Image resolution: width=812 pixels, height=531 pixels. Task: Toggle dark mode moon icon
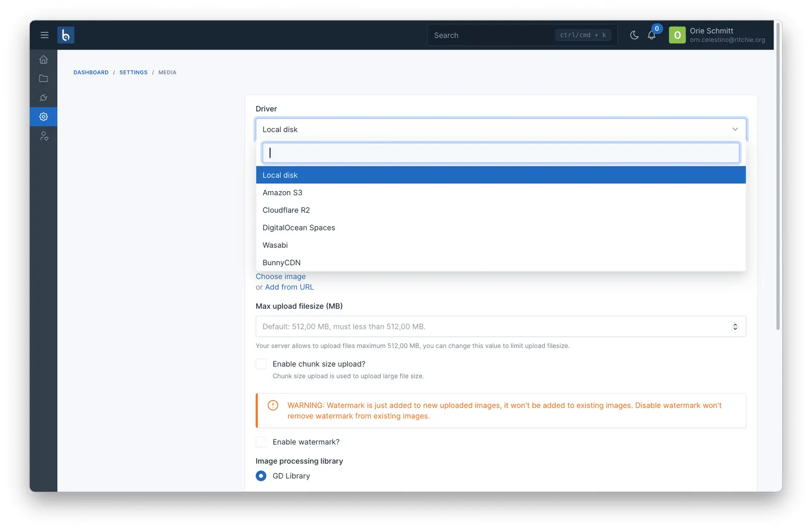pyautogui.click(x=634, y=35)
